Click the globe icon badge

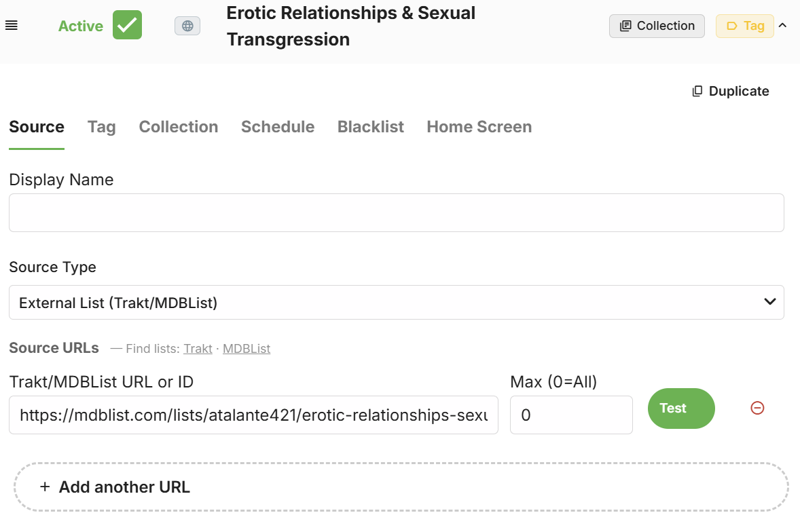[187, 26]
